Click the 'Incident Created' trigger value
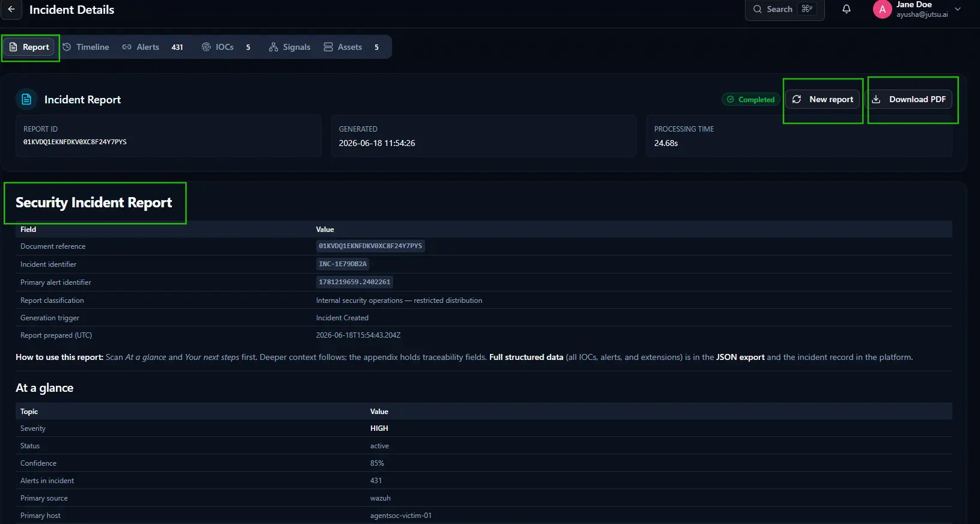The height and width of the screenshot is (524, 980). coord(342,318)
